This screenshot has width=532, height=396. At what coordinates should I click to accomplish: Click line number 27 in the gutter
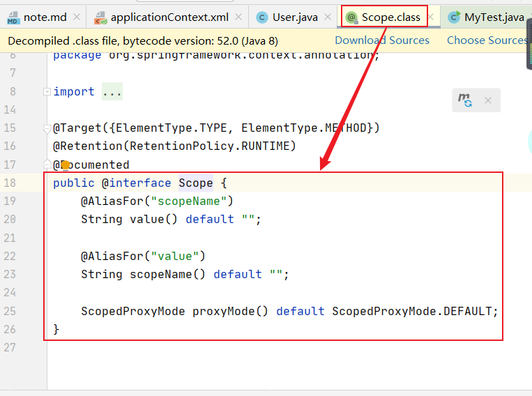[10, 347]
